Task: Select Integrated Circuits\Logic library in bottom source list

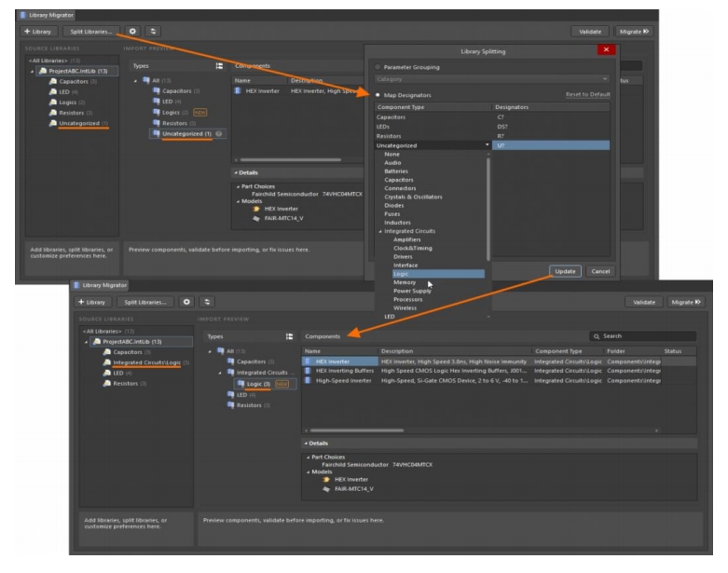Action: tap(146, 362)
